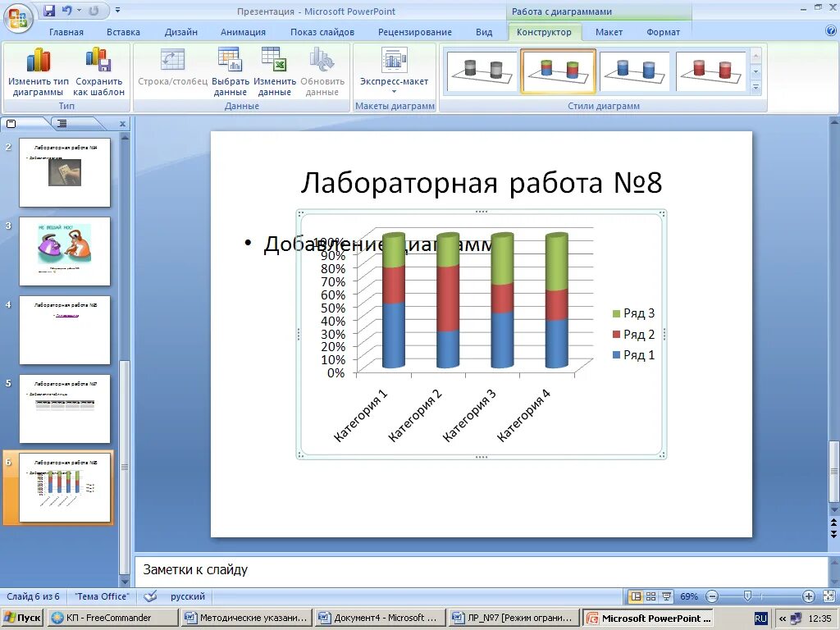Select the blue chart style

coord(634,72)
